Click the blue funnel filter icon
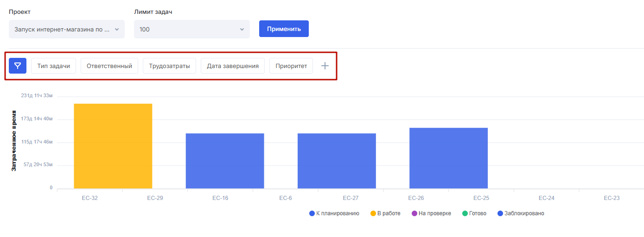The height and width of the screenshot is (237, 644). (18, 66)
